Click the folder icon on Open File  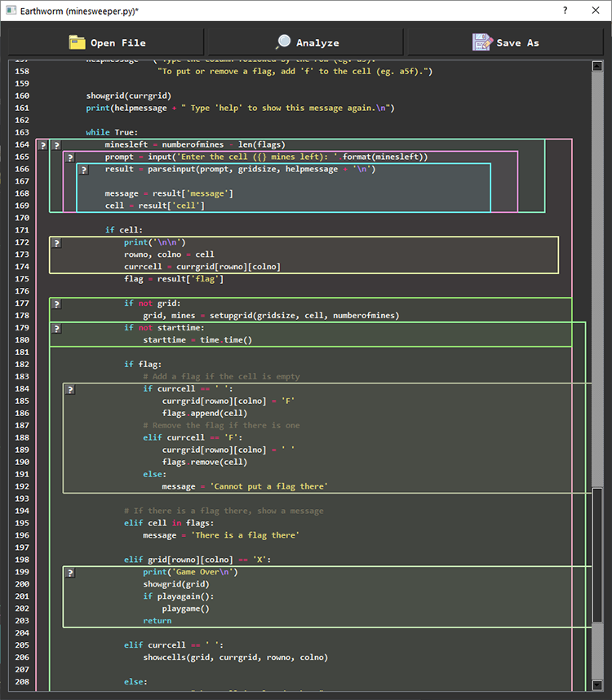coord(78,42)
